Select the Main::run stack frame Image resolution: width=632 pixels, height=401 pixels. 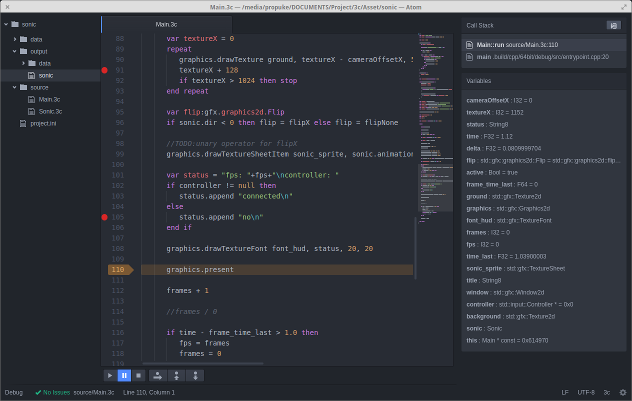point(544,45)
